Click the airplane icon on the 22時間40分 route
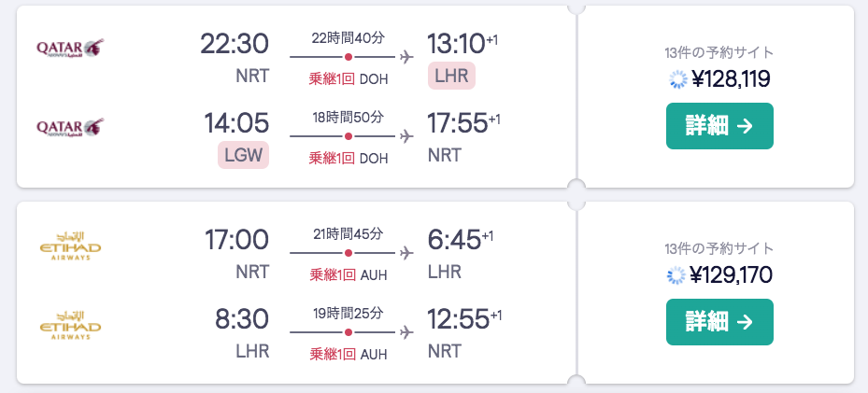This screenshot has width=868, height=393. (406, 56)
